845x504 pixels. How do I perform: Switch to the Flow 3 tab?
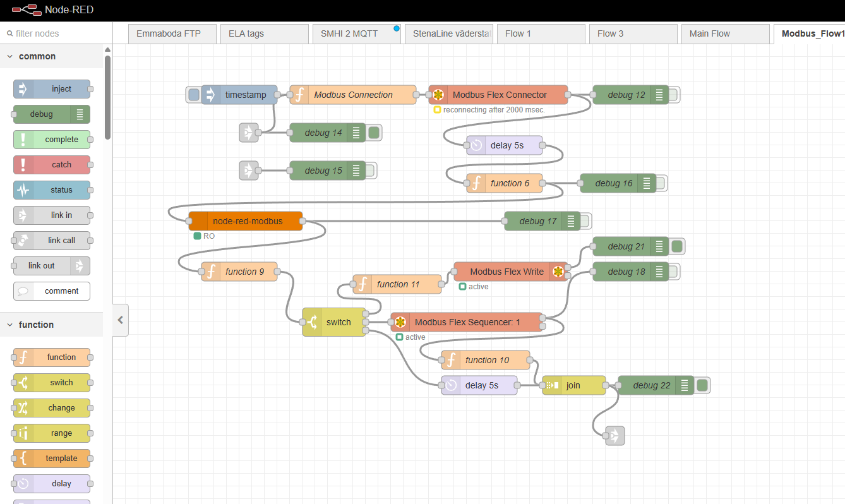point(633,33)
